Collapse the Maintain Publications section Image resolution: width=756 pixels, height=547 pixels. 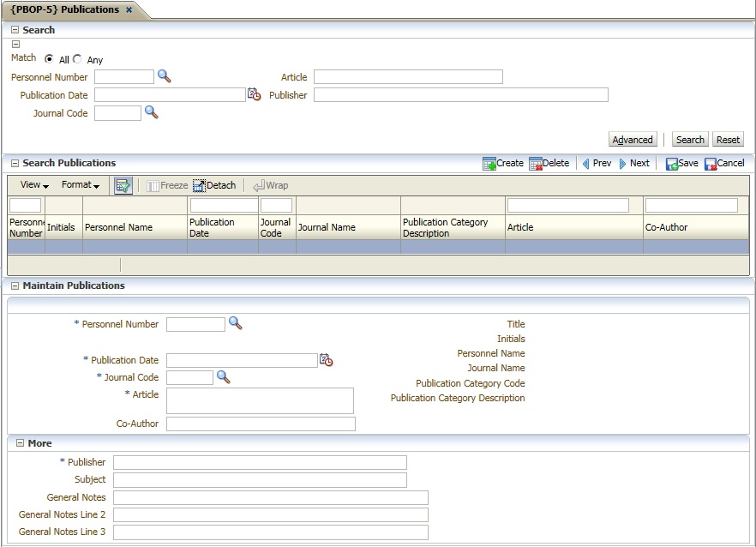(x=15, y=286)
